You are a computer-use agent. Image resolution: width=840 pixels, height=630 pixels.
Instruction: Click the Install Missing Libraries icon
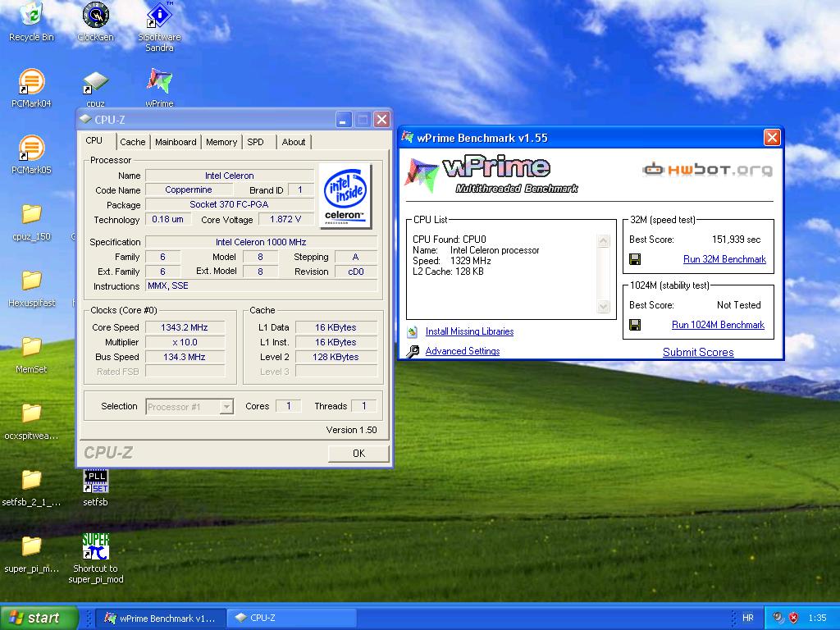pyautogui.click(x=412, y=332)
